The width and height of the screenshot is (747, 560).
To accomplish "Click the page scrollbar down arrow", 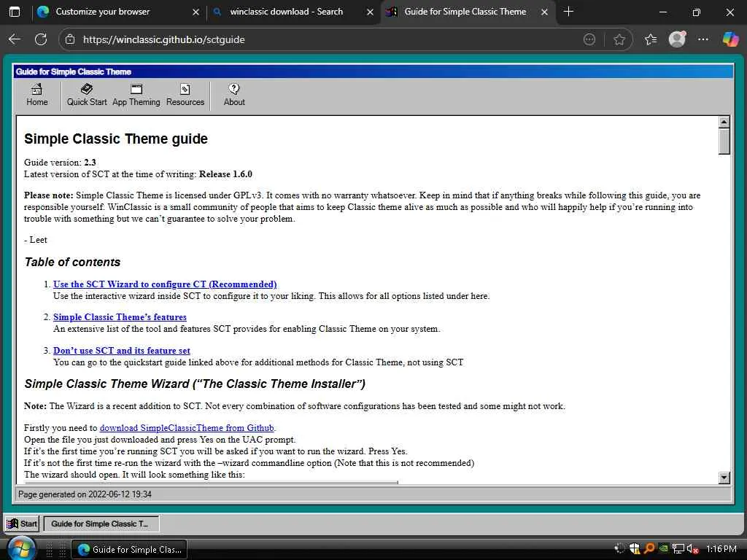I will pyautogui.click(x=724, y=477).
